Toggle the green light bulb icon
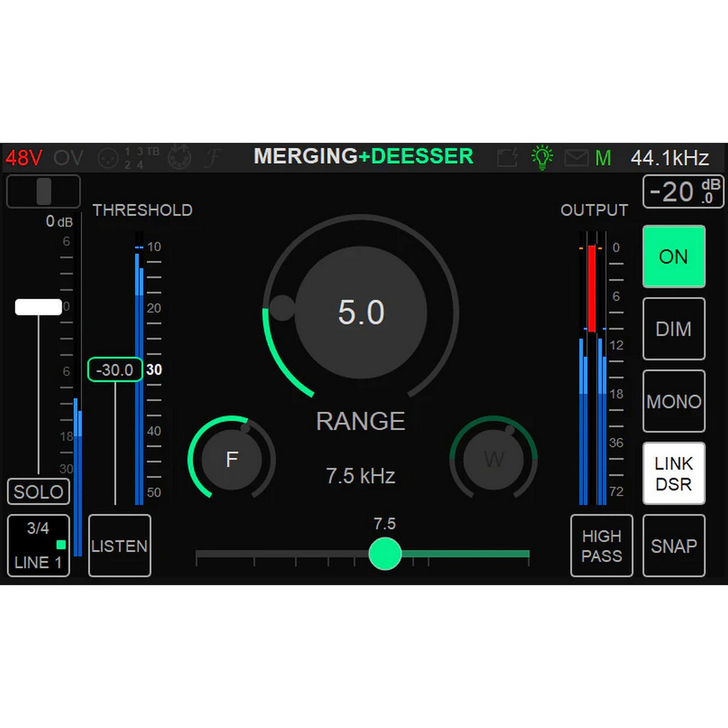728x728 pixels. 542,157
